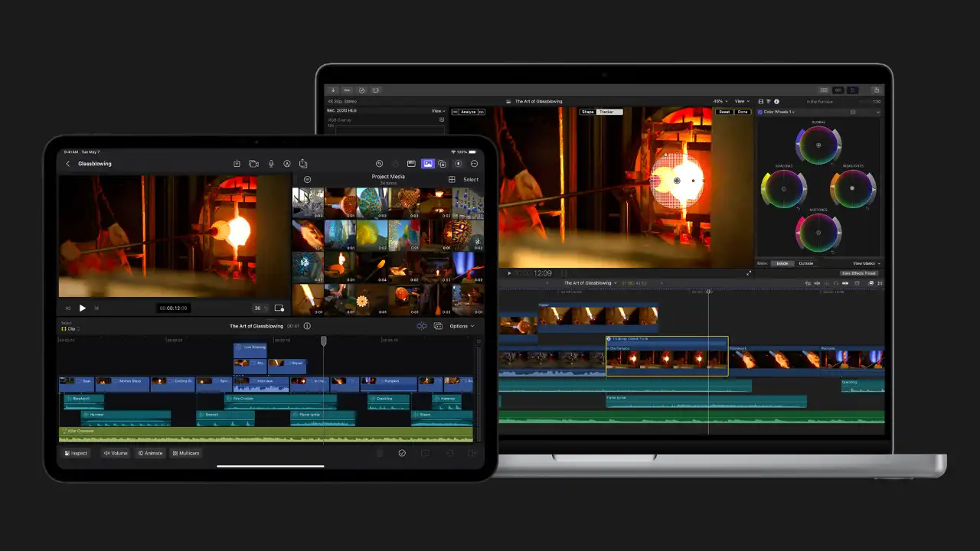Select the highlighted photos media browser icon

point(427,164)
